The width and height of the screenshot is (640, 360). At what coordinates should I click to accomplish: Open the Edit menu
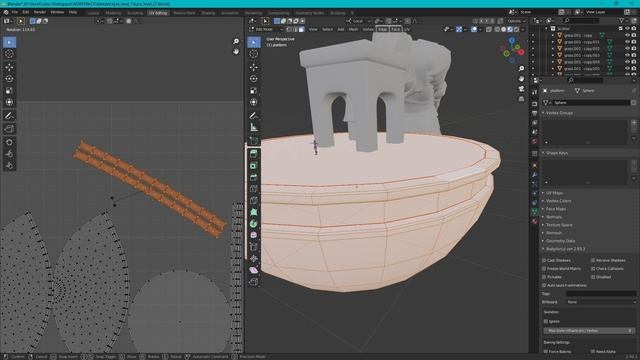26,12
